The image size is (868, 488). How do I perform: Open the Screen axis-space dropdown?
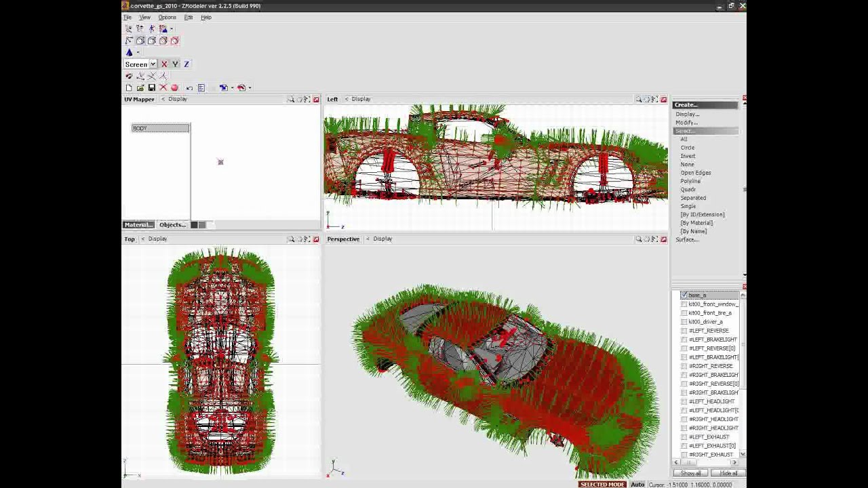(x=153, y=64)
